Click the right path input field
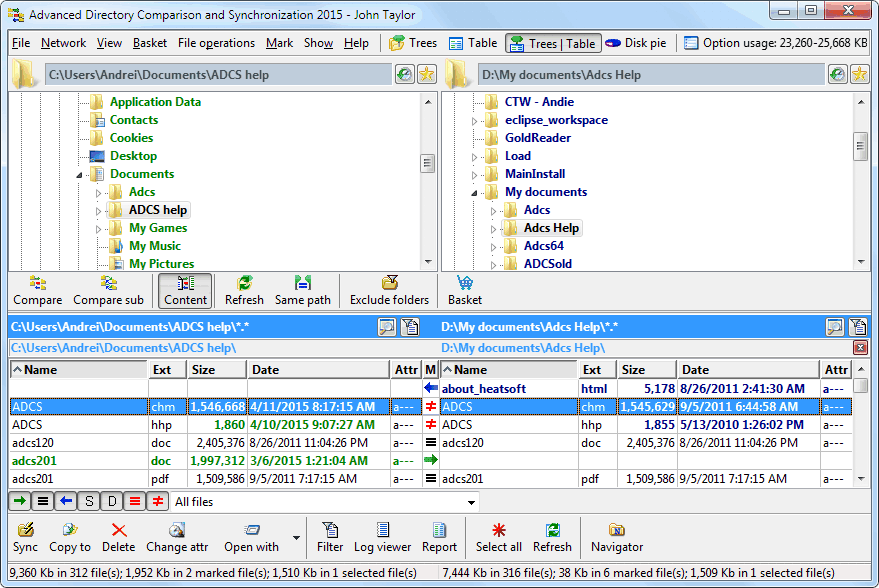This screenshot has height=588, width=879. pyautogui.click(x=651, y=75)
